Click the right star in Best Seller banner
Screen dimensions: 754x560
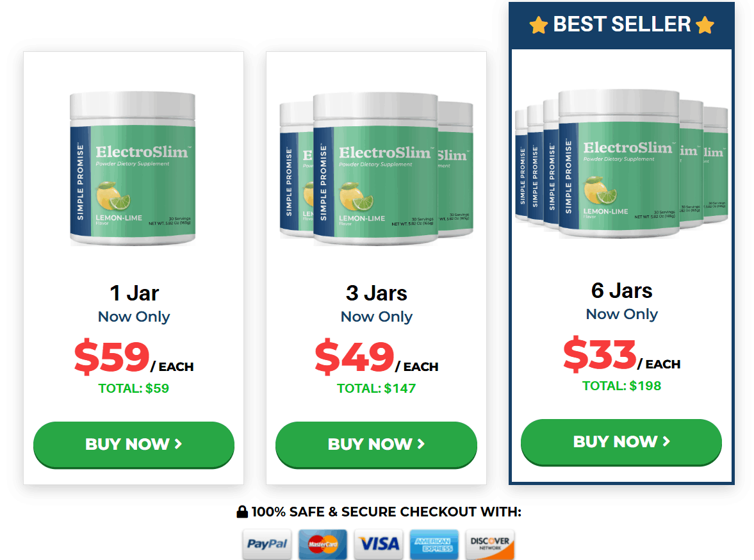click(705, 25)
